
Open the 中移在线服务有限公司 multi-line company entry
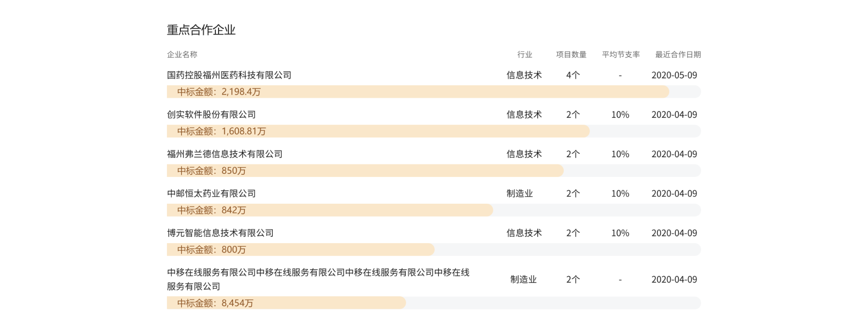[318, 279]
